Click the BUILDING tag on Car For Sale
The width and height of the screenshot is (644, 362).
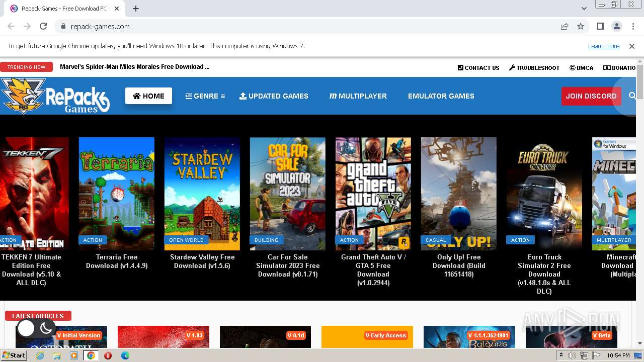(x=267, y=240)
